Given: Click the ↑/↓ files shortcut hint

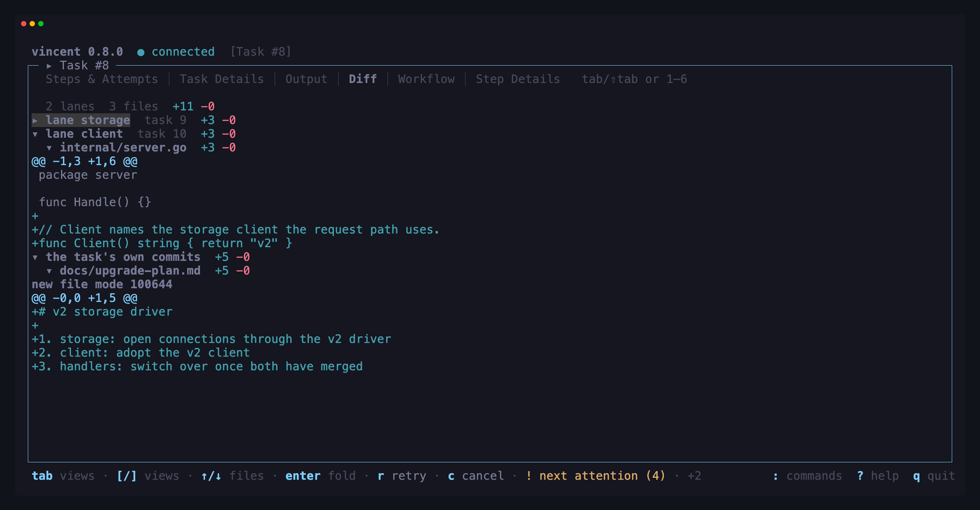Looking at the screenshot, I should tap(232, 476).
